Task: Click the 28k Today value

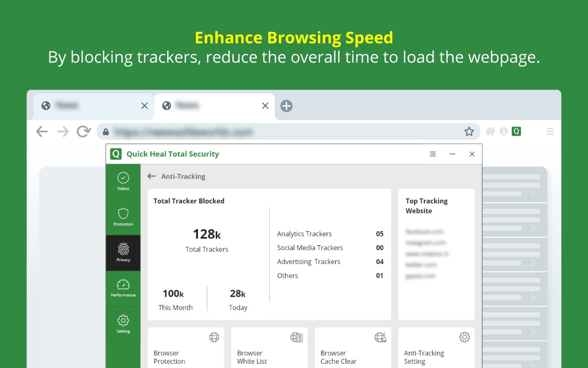Action: coord(238,293)
